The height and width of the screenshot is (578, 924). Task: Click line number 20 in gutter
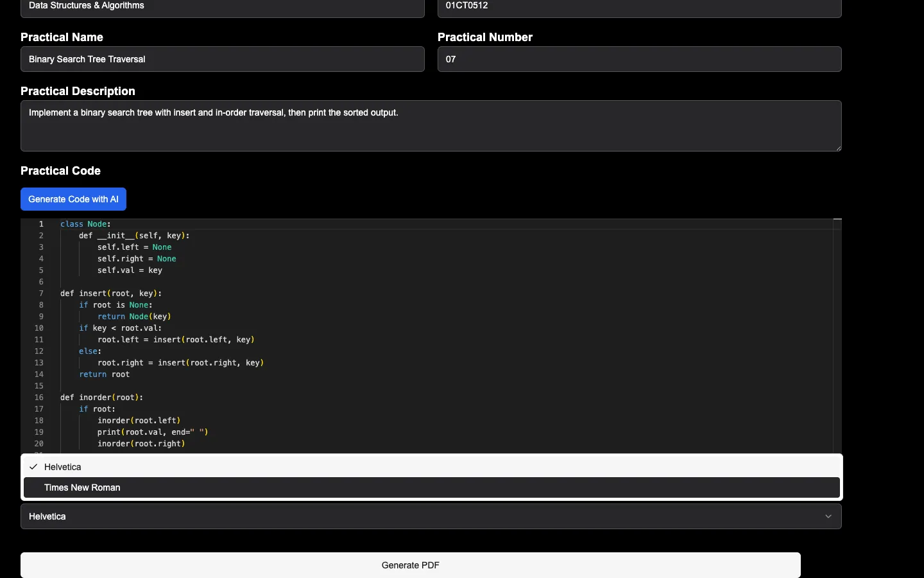tap(39, 444)
